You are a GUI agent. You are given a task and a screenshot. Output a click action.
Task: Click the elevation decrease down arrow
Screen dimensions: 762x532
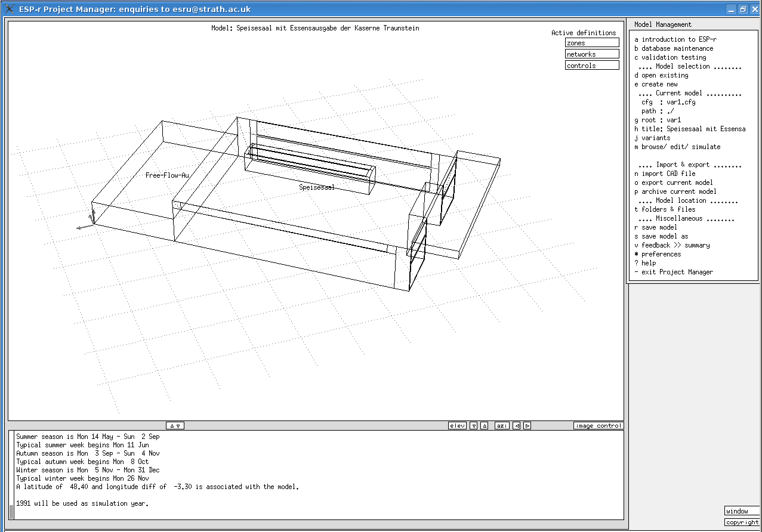point(474,426)
